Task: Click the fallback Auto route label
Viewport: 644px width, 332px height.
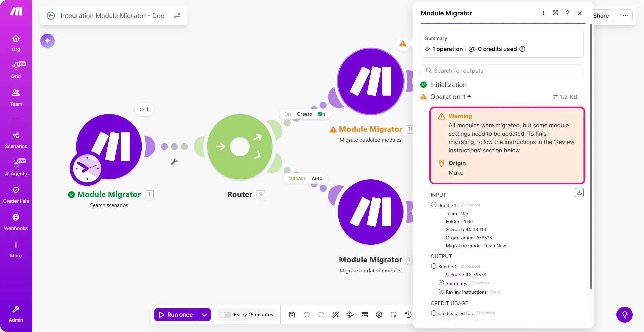Action: [305, 178]
